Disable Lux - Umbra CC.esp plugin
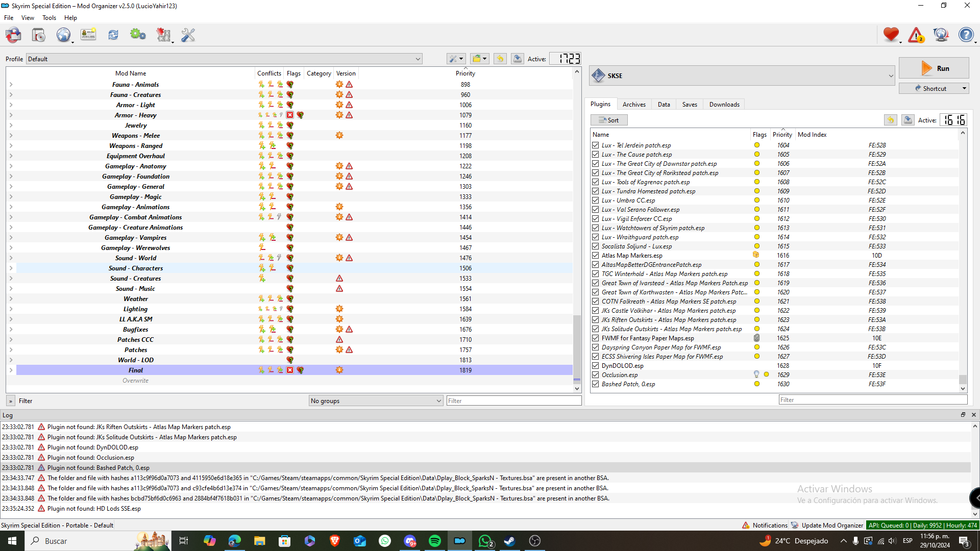Viewport: 980px width, 551px height. 595,201
